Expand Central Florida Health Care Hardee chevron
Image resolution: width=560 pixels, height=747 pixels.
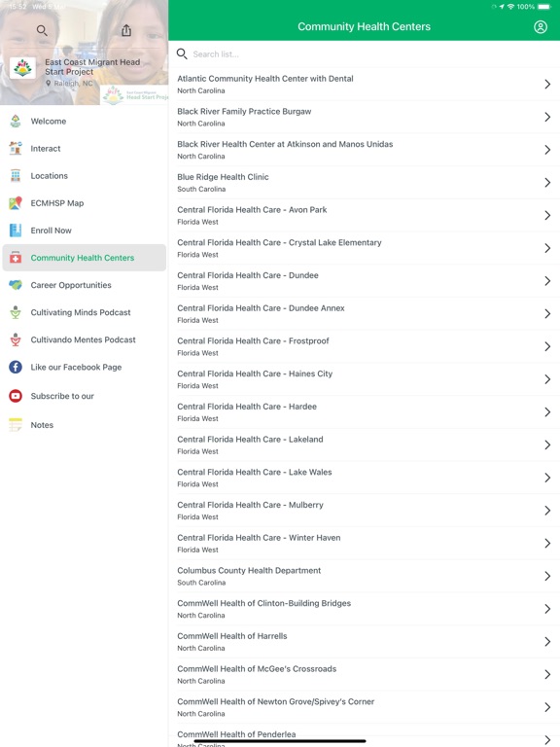point(547,412)
